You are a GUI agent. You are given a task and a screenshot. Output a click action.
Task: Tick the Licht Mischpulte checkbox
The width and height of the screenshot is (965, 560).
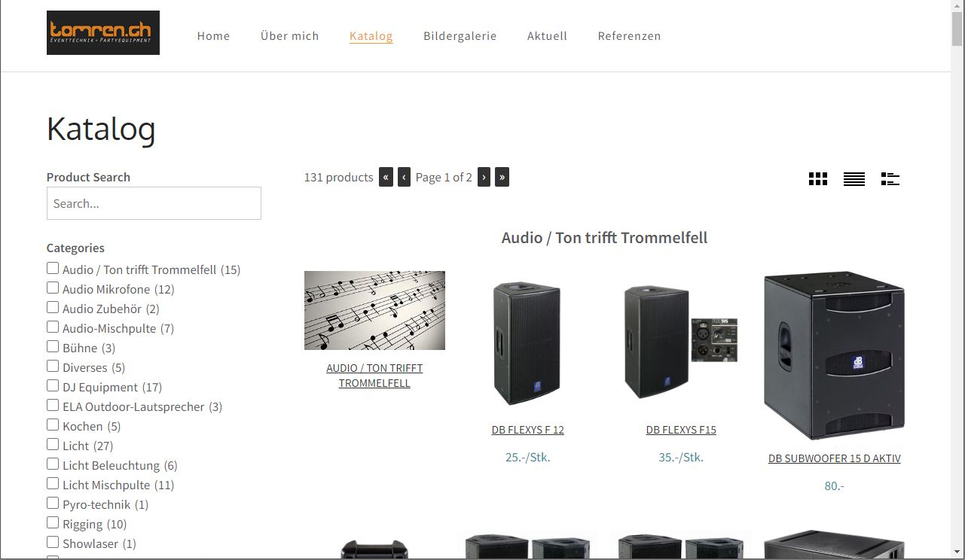pyautogui.click(x=53, y=483)
